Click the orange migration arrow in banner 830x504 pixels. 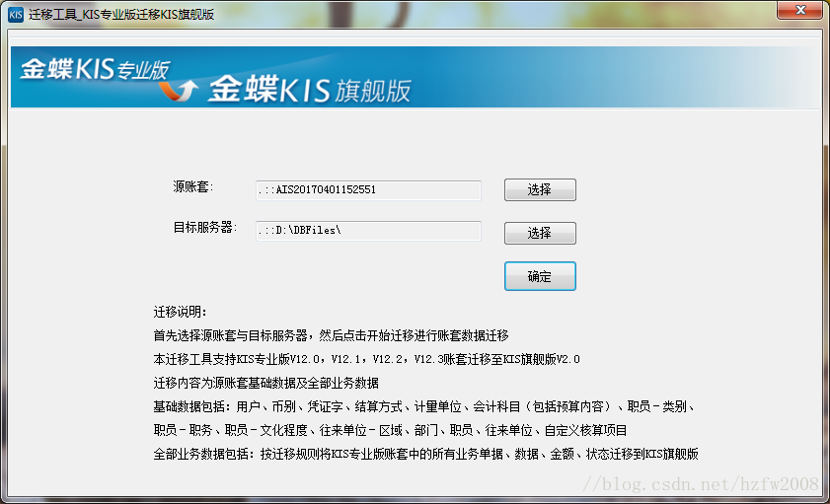point(179,91)
